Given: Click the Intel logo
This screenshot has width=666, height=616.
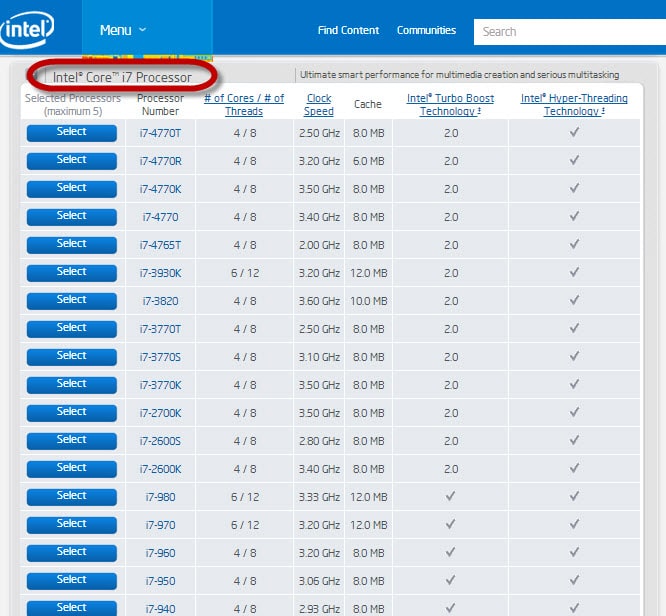Looking at the screenshot, I should point(27,31).
